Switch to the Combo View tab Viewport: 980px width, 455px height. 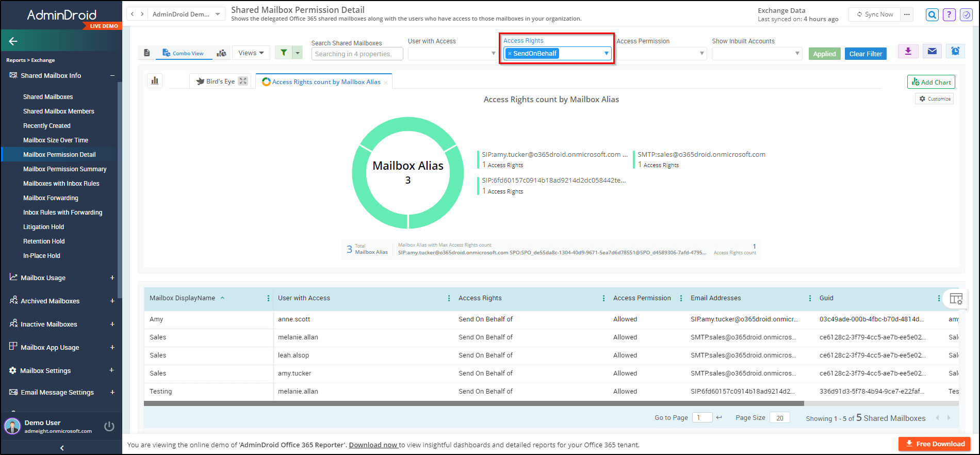(x=183, y=53)
